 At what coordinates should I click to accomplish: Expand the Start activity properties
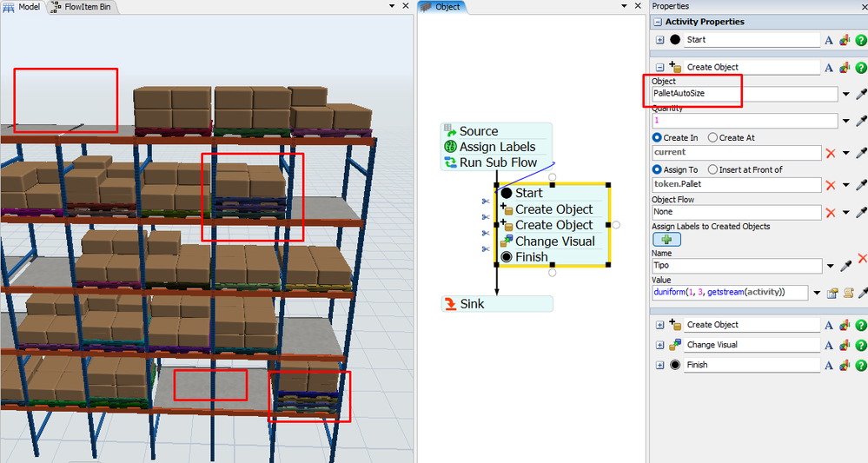pos(659,40)
